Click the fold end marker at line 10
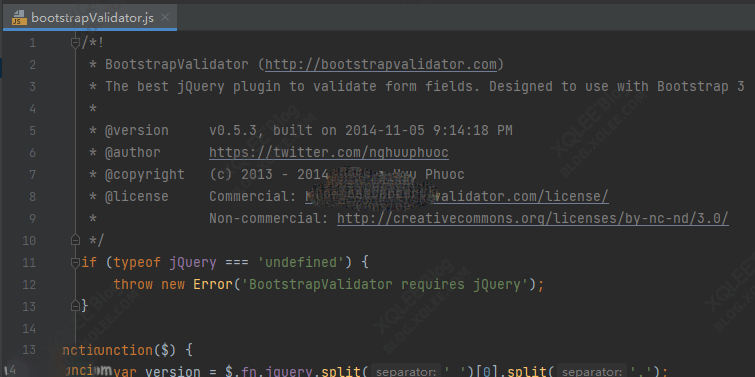The height and width of the screenshot is (377, 755). 75,239
